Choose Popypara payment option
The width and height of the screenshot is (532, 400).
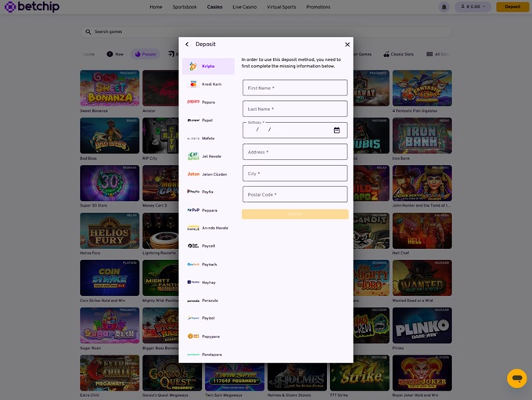coord(208,337)
